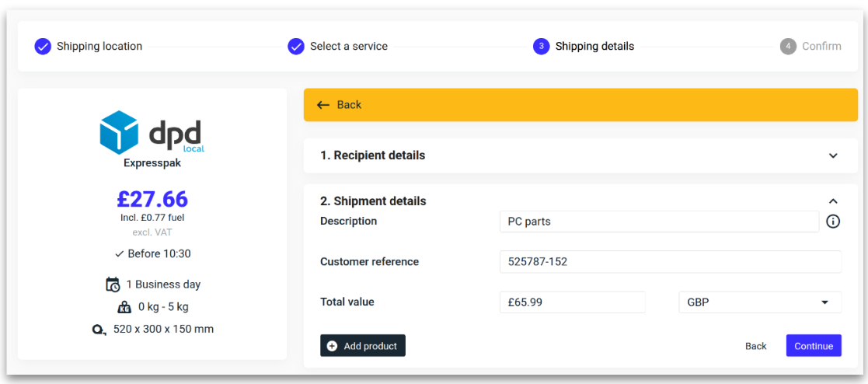The height and width of the screenshot is (384, 868).
Task: Click the Shipping location completed checkmark icon
Action: [43, 47]
